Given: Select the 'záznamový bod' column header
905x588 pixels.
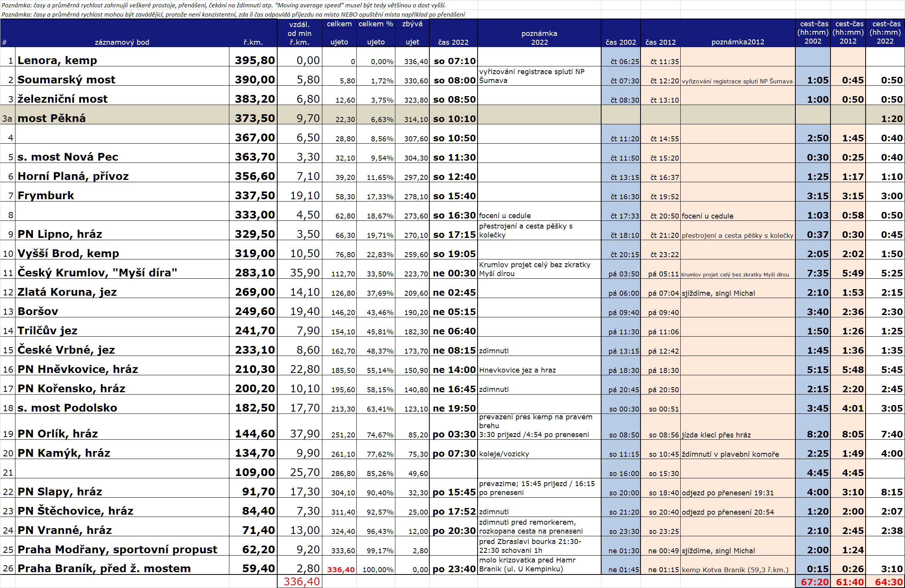Looking at the screenshot, I should pyautogui.click(x=122, y=42).
